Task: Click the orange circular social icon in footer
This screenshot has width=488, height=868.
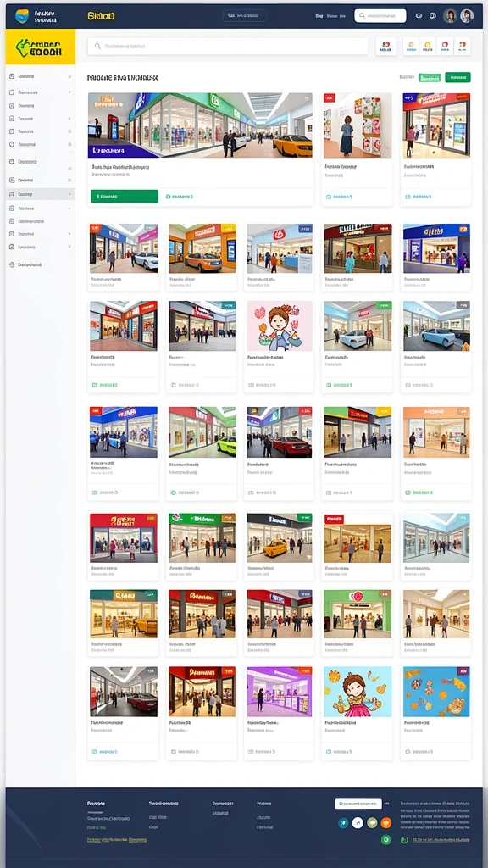Action: [386, 822]
